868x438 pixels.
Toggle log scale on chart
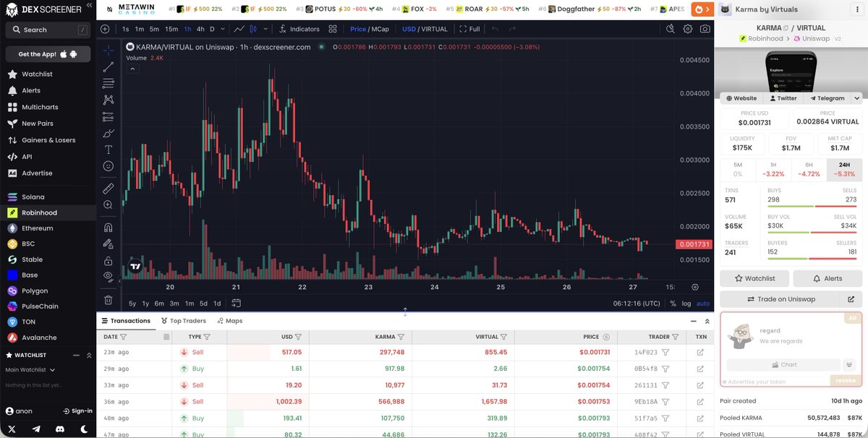686,304
